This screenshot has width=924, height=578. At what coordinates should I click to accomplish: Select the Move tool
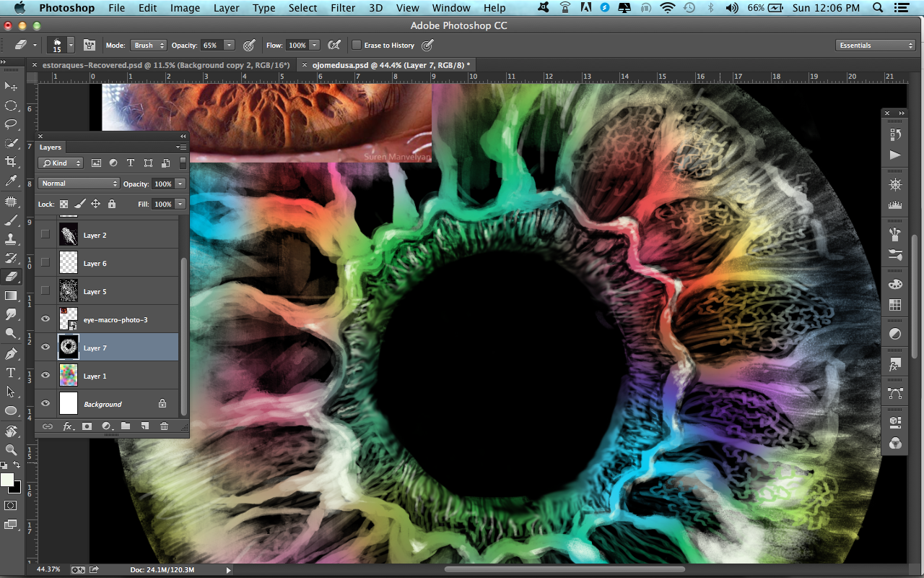pyautogui.click(x=11, y=87)
